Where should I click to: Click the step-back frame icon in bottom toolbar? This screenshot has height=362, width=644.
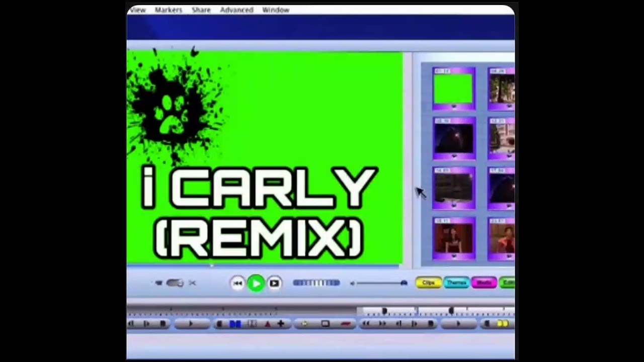(x=399, y=324)
